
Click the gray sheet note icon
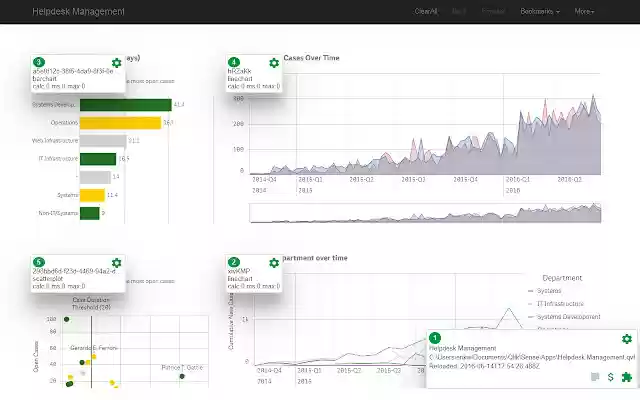point(594,377)
